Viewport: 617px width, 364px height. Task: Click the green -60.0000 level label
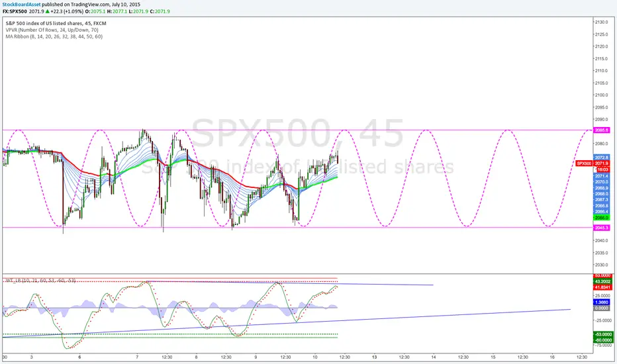(x=602, y=340)
